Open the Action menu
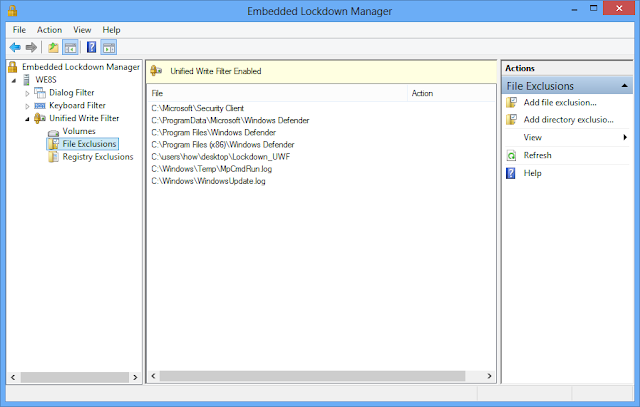 49,30
